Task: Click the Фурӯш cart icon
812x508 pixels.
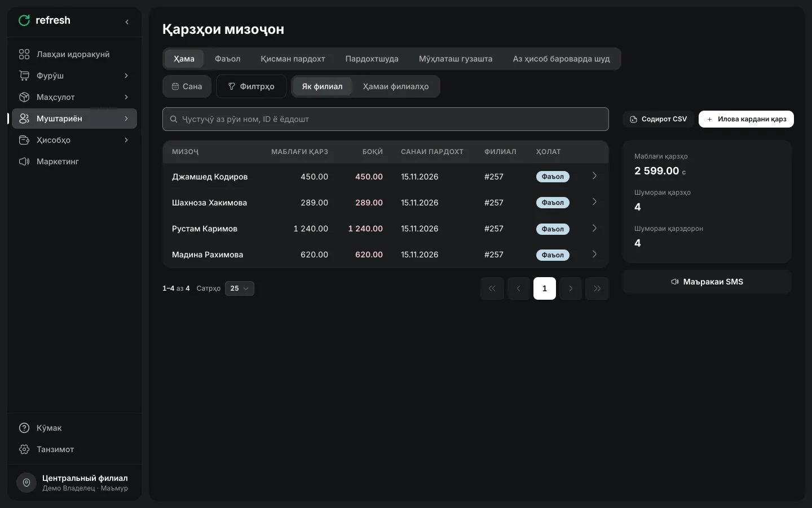Action: (24, 76)
